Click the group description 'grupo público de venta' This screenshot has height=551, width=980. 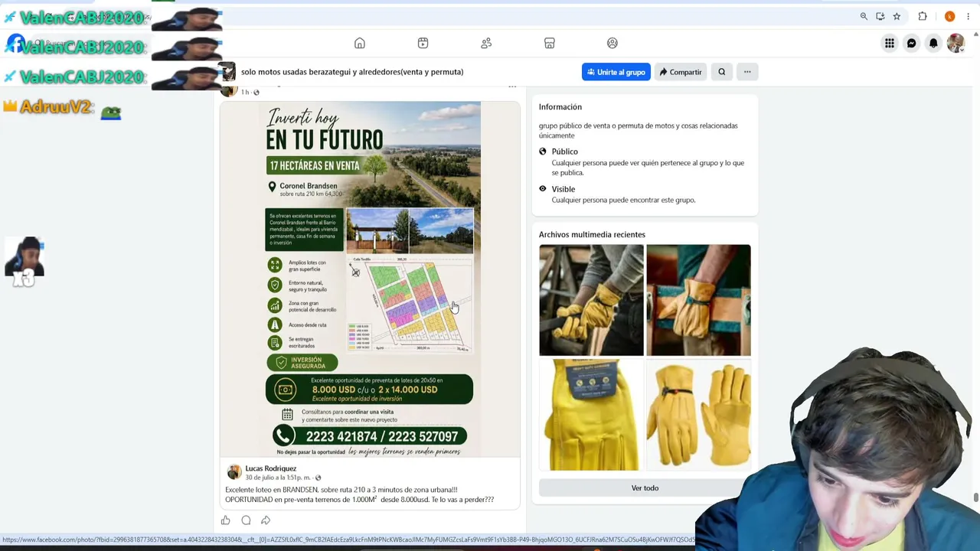(639, 130)
